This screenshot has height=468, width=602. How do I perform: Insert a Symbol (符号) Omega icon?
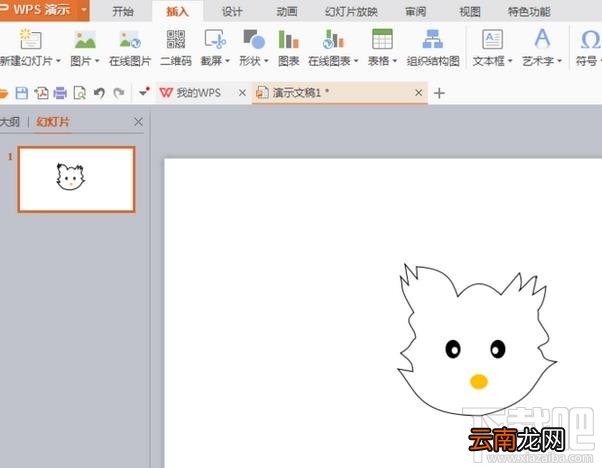(x=590, y=39)
